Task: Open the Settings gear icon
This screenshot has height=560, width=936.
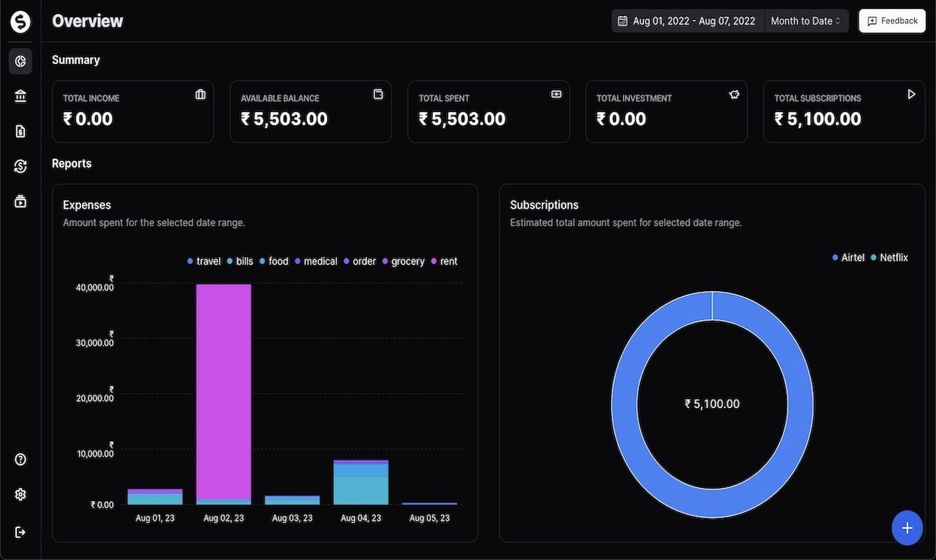Action: tap(21, 494)
